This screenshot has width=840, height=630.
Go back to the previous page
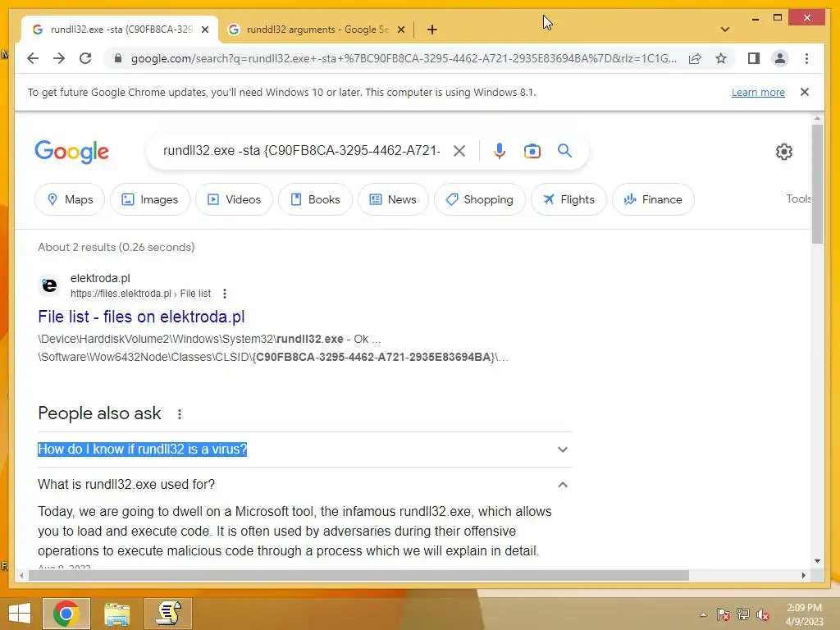pos(33,58)
